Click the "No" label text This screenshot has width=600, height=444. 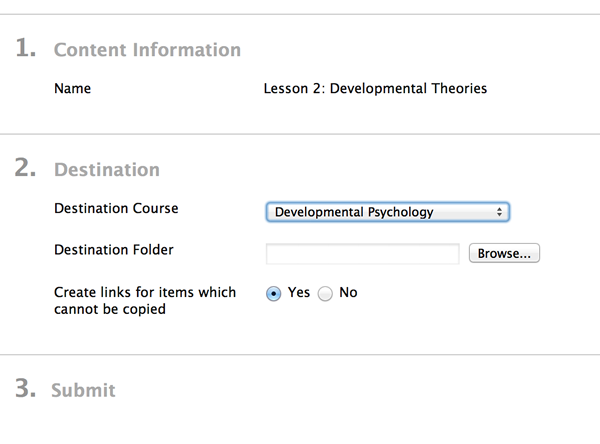click(x=348, y=292)
